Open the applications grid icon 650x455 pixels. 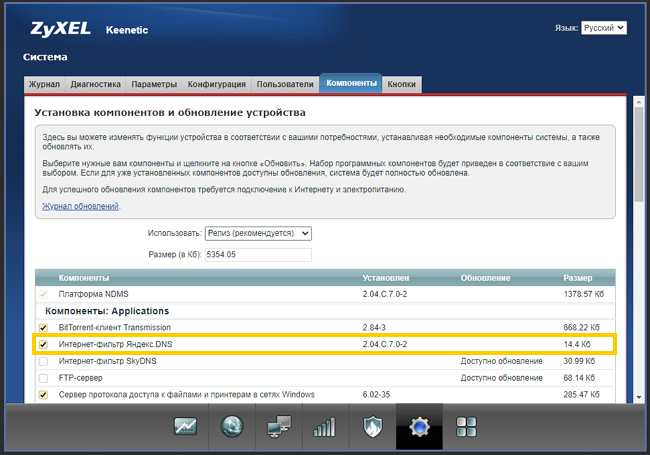(x=466, y=427)
